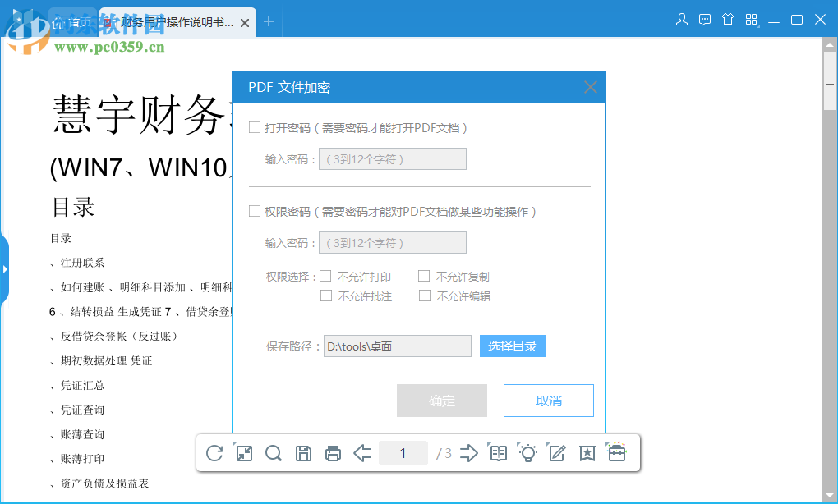Viewport: 838px width, 504px height.
Task: Open the multi-color toolbox icon menu
Action: (x=615, y=452)
